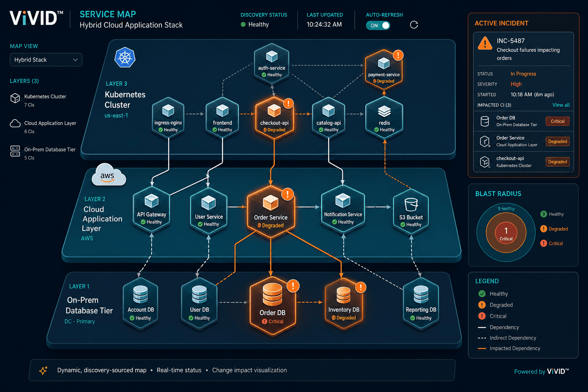Click the Healthy discovery status indicator
The height and width of the screenshot is (392, 588).
[255, 24]
